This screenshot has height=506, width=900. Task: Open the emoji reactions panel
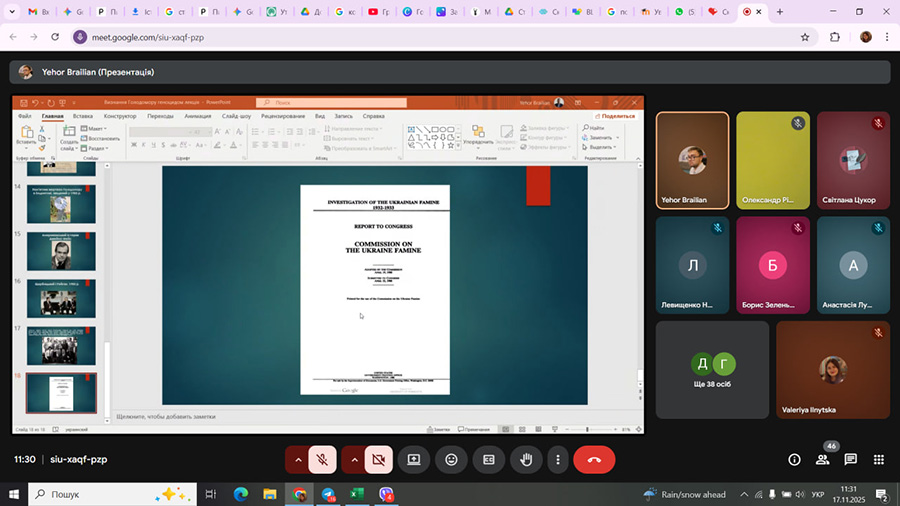[452, 460]
